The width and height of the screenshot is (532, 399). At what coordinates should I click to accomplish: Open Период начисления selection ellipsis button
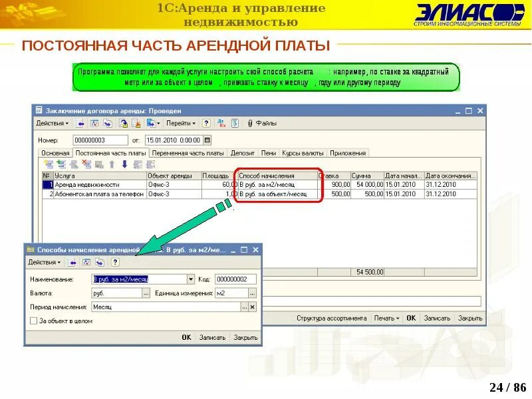[x=245, y=307]
